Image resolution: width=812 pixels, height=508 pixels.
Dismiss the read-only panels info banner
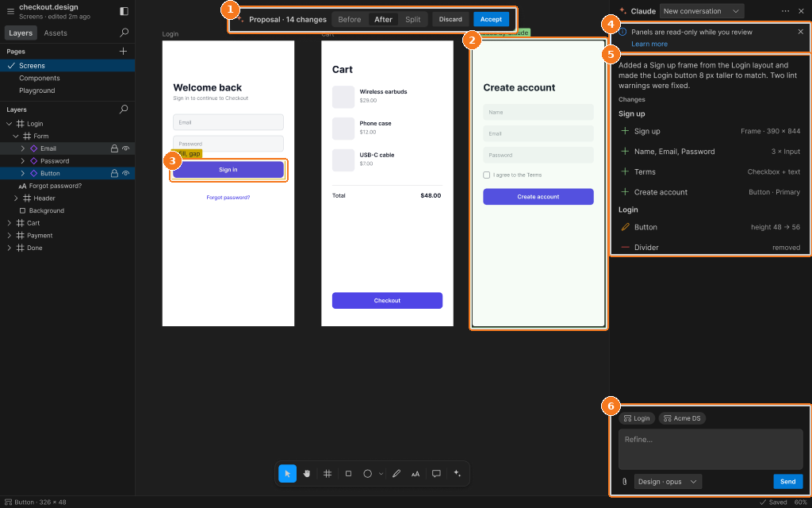point(801,32)
